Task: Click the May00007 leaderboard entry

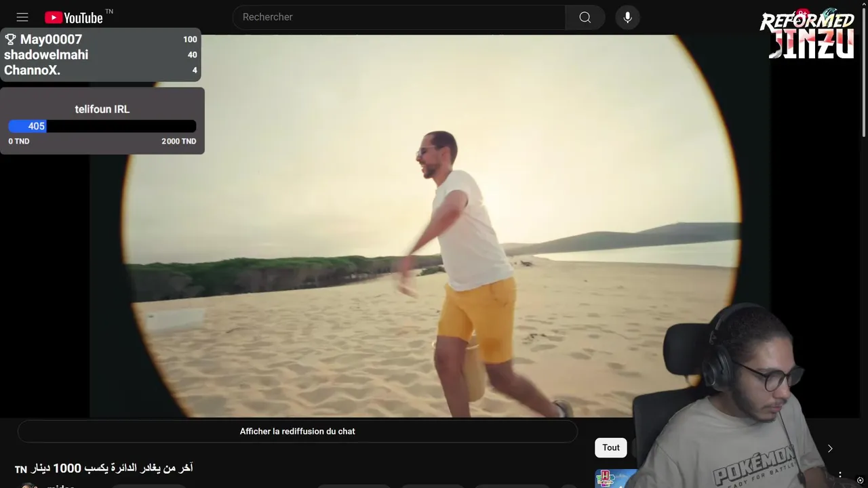Action: coord(100,39)
